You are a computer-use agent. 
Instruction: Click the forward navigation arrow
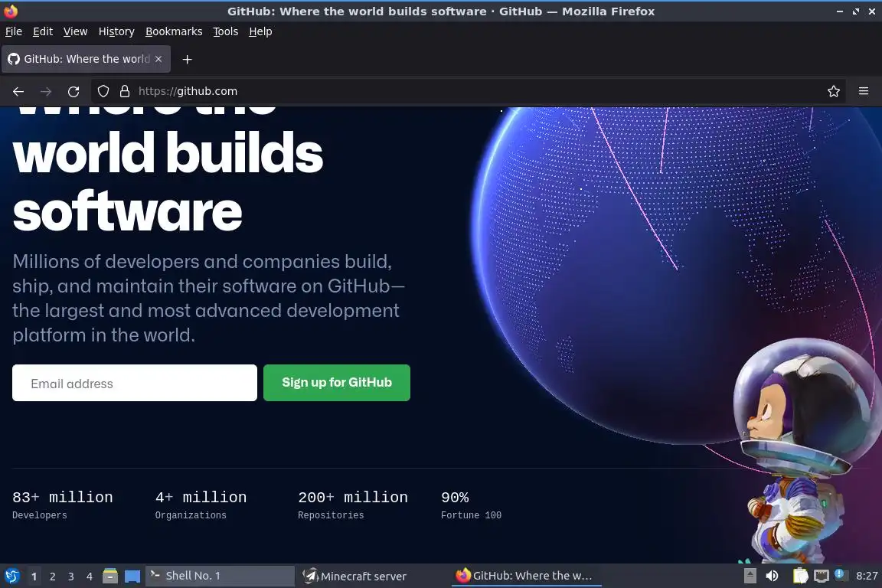[46, 91]
